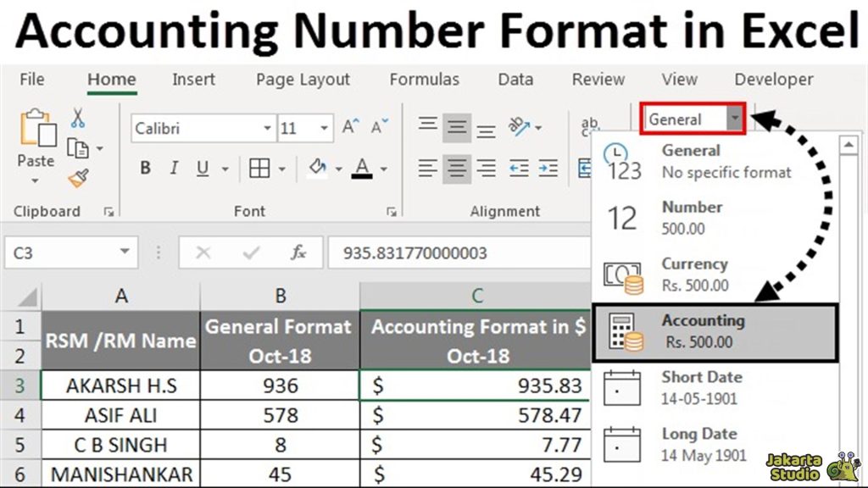Select row 4 header
Screen dimensions: 868x488
[x=20, y=415]
